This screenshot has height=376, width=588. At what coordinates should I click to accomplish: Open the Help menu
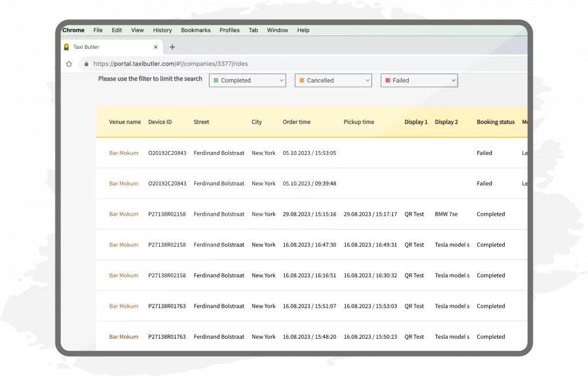point(303,30)
